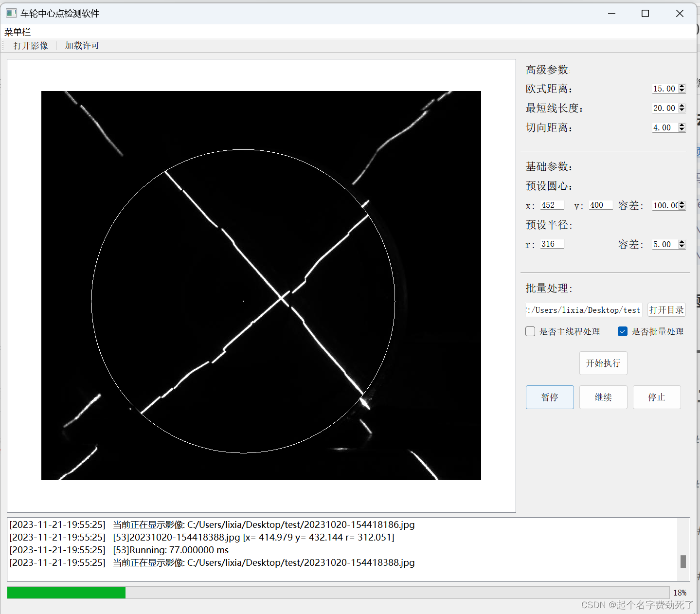Close the 车轮中心点检测软件 window
This screenshot has height=614, width=700.
point(680,14)
